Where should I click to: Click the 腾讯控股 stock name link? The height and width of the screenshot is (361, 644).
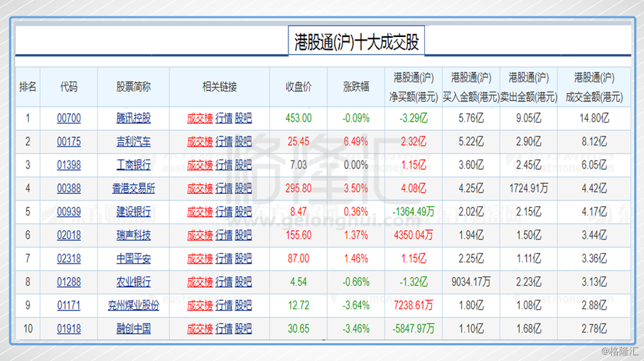pos(134,118)
